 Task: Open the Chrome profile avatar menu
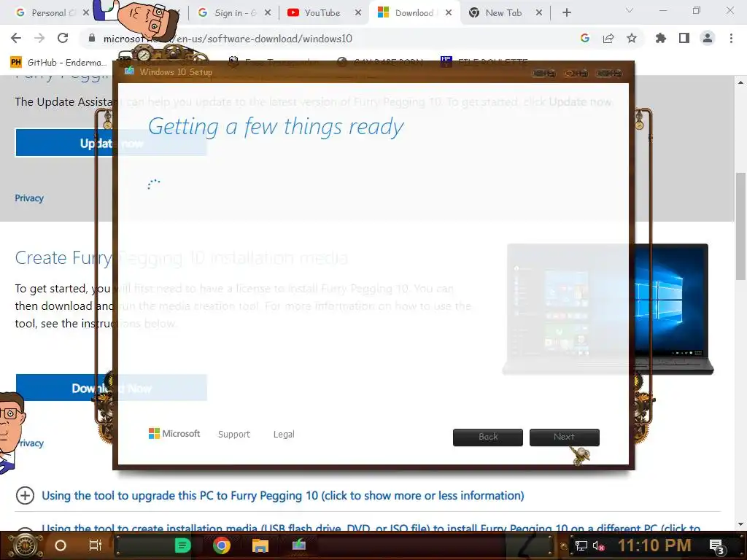point(708,38)
